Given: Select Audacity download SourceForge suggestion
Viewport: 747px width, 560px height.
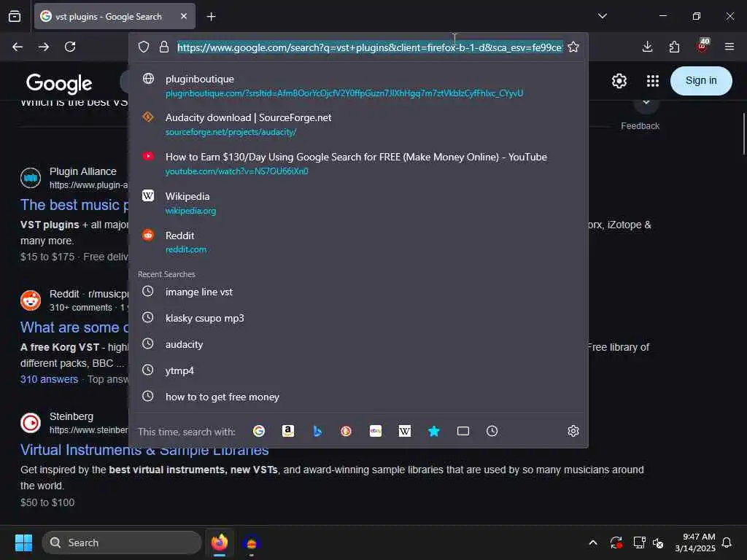Looking at the screenshot, I should pyautogui.click(x=358, y=124).
